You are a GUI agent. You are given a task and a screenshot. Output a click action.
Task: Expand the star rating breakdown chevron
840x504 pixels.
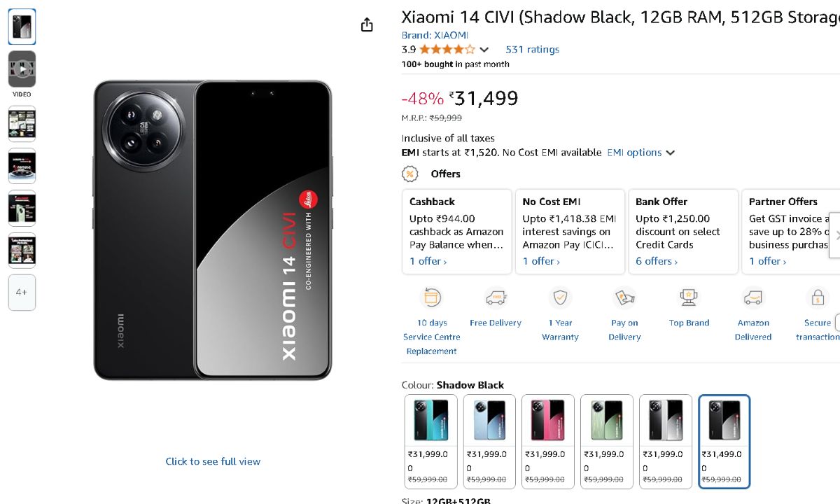[x=484, y=50]
